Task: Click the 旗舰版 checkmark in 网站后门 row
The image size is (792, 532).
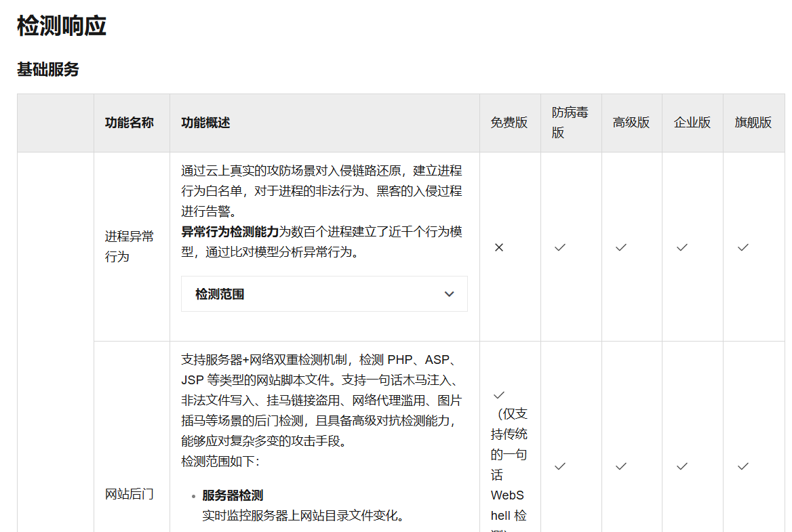Action: [x=743, y=466]
